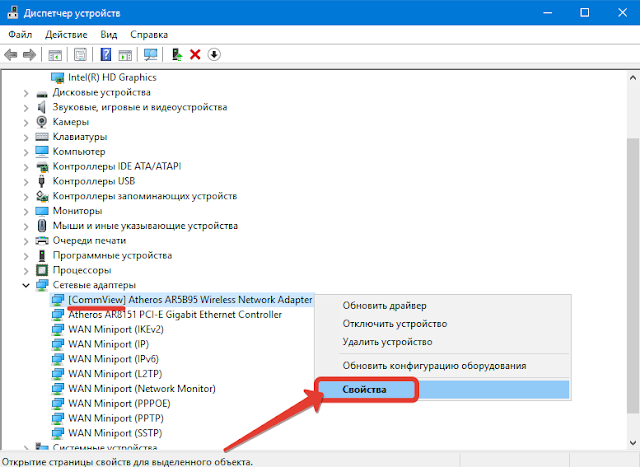Image resolution: width=640 pixels, height=467 pixels.
Task: Click the scan for hardware changes monitor icon
Action: coord(151,55)
